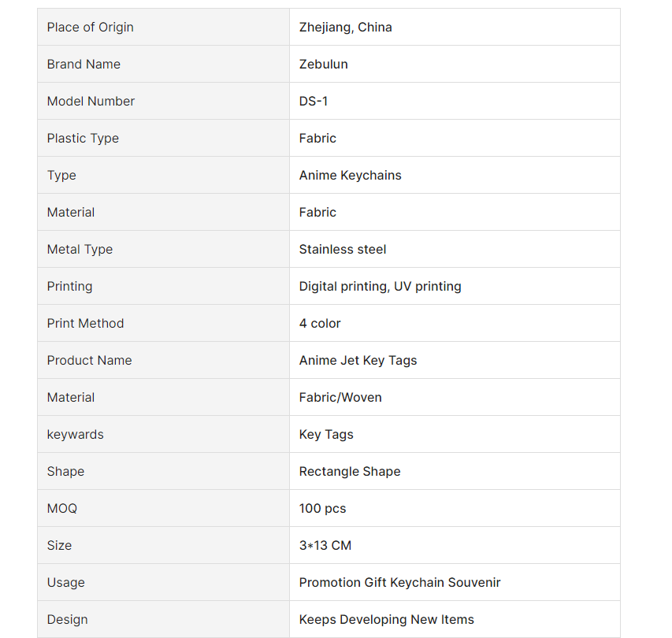Click the "Anime Jet Key Tags" product name
The image size is (672, 638).
pos(358,361)
